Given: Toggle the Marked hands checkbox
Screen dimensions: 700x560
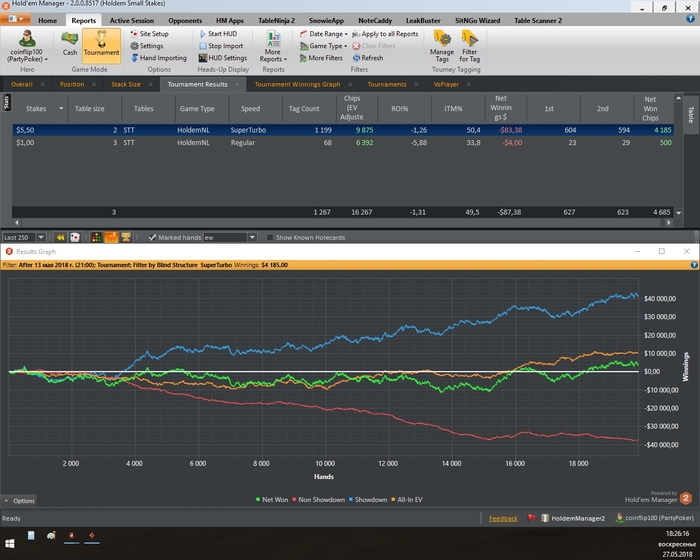Looking at the screenshot, I should click(152, 237).
